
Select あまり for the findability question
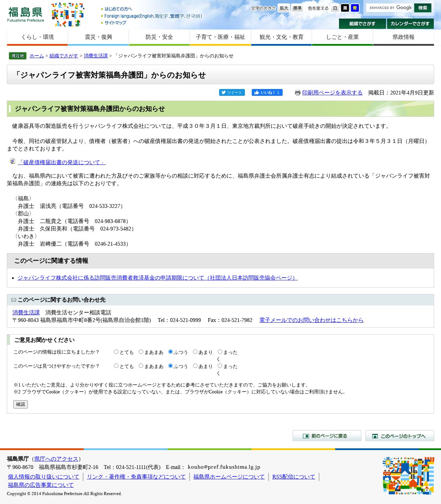click(x=195, y=366)
